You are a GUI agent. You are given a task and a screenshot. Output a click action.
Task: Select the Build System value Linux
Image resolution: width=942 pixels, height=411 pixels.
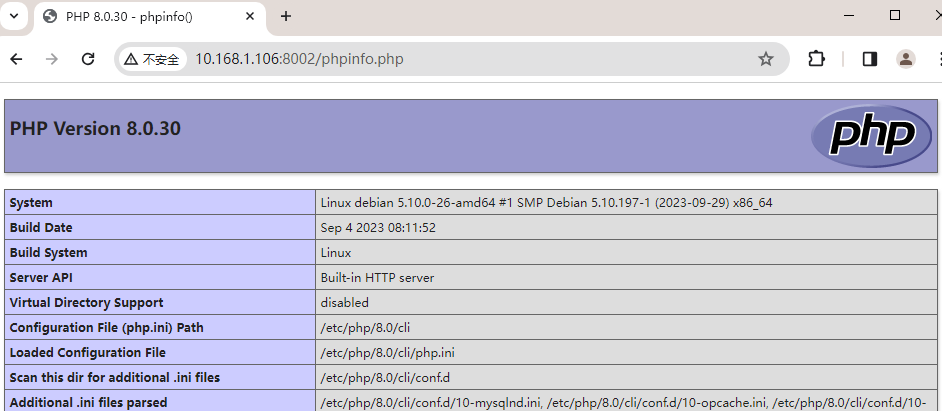click(336, 253)
